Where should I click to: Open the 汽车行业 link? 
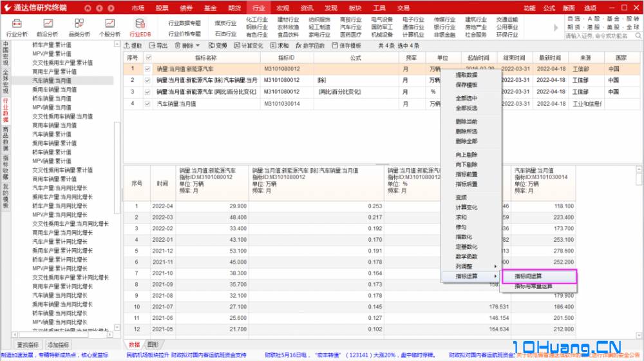pyautogui.click(x=351, y=27)
